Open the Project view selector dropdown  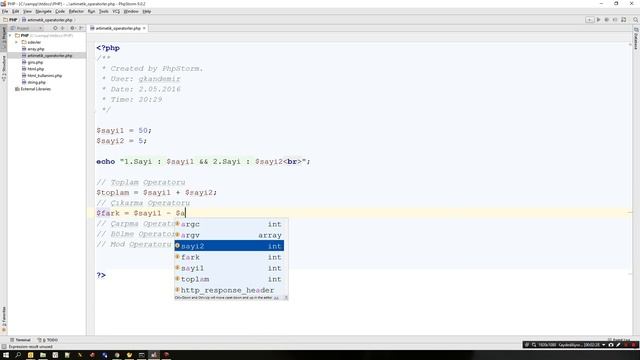[x=26, y=28]
